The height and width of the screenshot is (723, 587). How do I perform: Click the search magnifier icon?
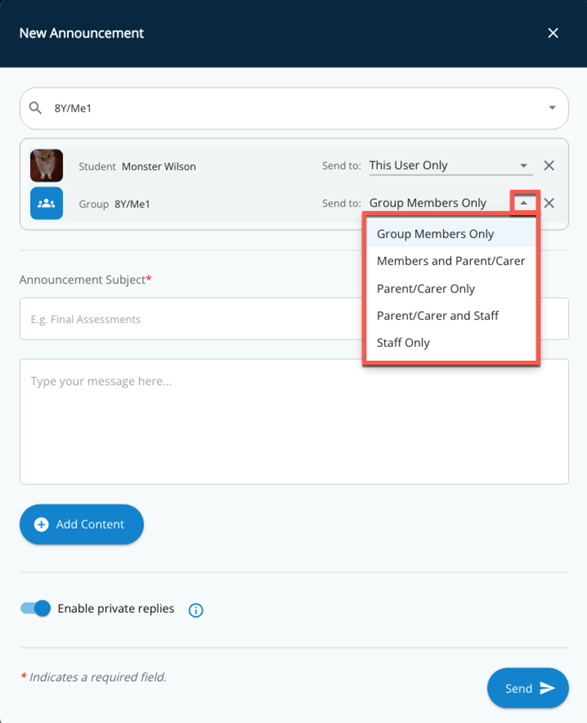pos(36,108)
